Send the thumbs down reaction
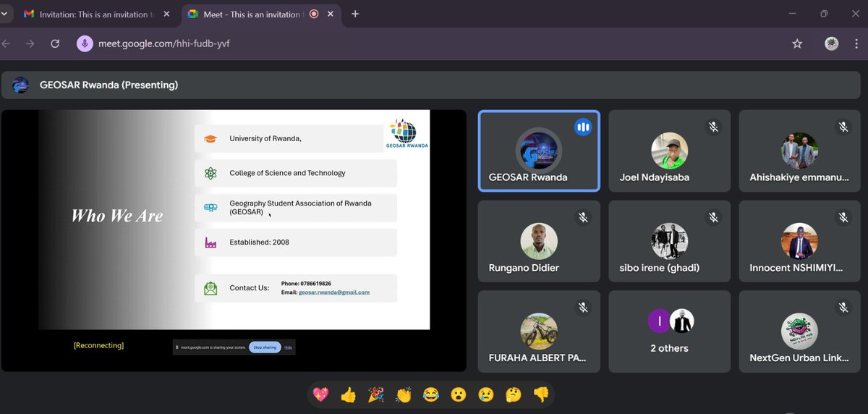The height and width of the screenshot is (414, 868). click(541, 394)
